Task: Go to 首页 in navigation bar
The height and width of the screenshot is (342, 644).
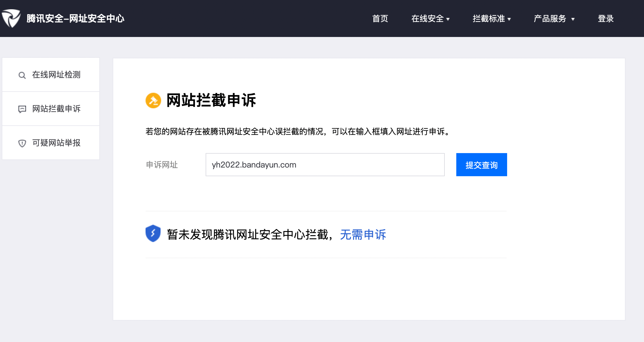Action: [x=380, y=18]
